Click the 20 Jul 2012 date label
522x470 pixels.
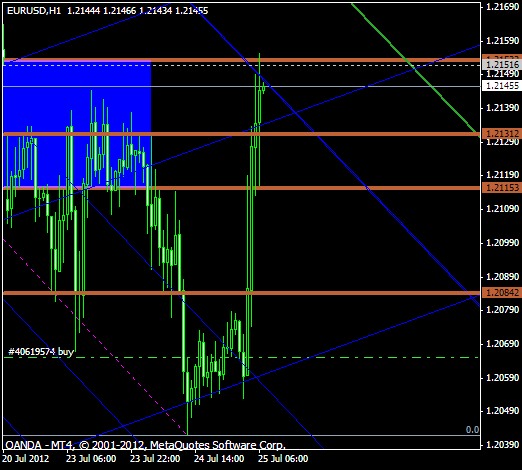point(26,459)
